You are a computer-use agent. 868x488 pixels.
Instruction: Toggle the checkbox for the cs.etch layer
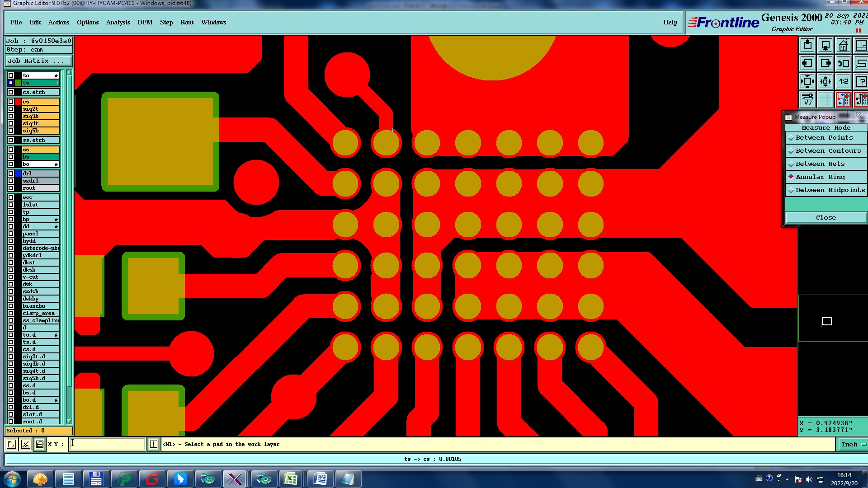11,92
